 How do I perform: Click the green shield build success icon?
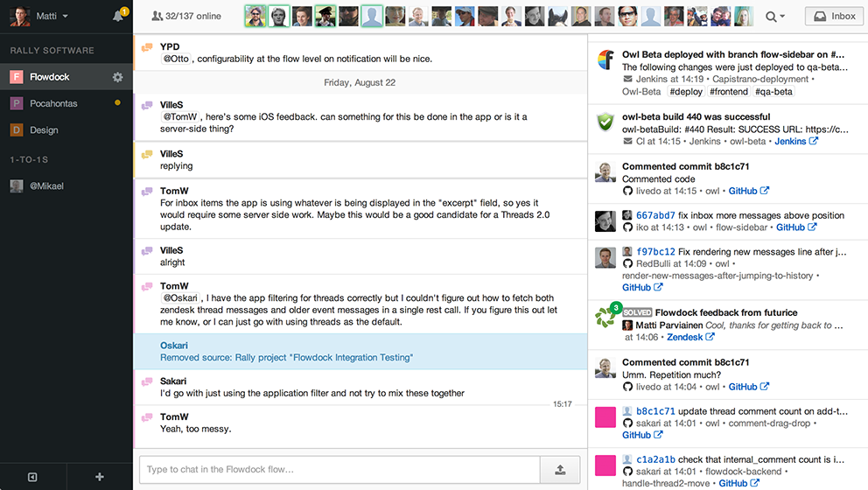(605, 122)
